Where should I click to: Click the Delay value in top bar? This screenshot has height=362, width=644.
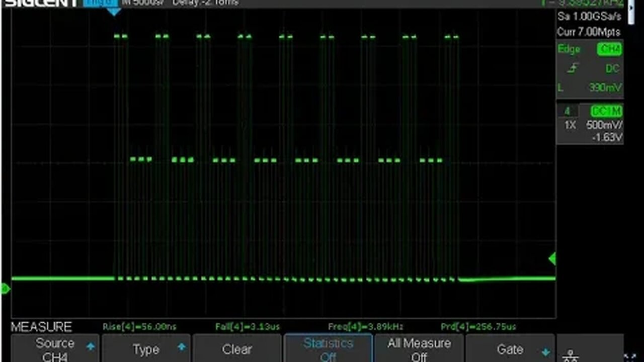tap(205, 3)
